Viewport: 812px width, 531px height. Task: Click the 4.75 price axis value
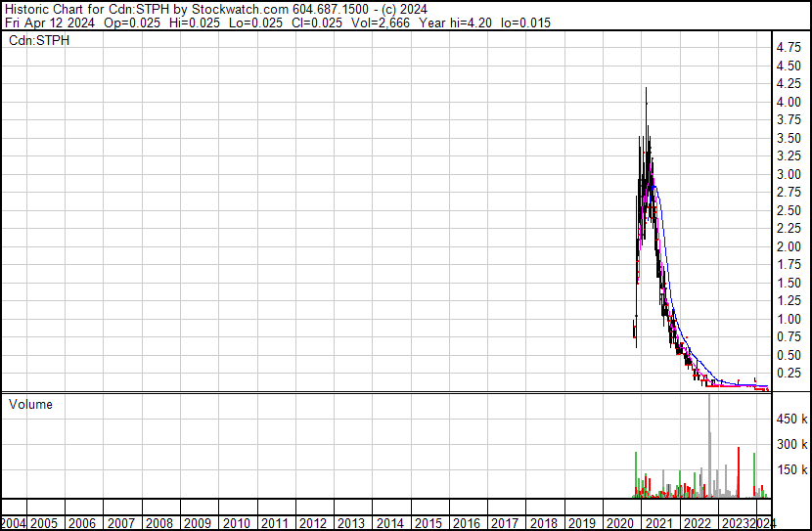789,48
